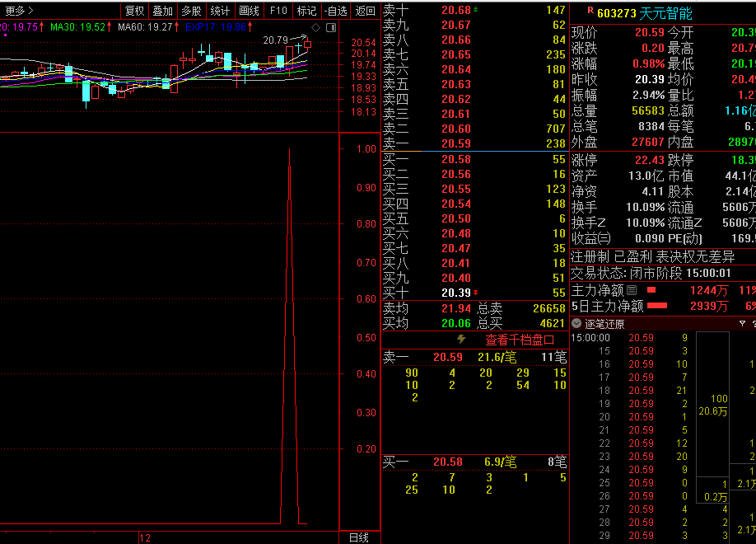The height and width of the screenshot is (544, 756).
Task: Click the panel layout icon beside the diamond
Action: (x=330, y=27)
